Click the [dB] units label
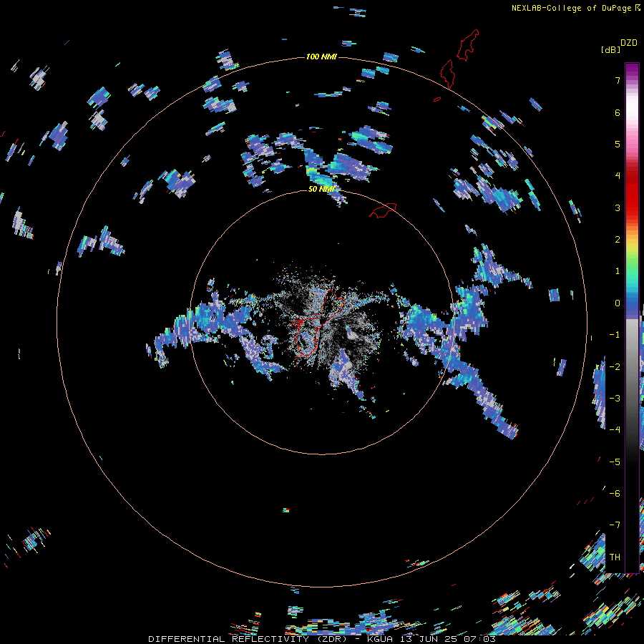The height and width of the screenshot is (644, 644). tap(610, 49)
